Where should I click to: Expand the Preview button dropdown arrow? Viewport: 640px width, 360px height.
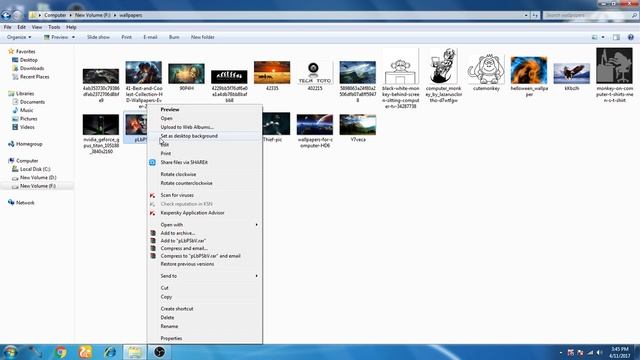click(73, 37)
